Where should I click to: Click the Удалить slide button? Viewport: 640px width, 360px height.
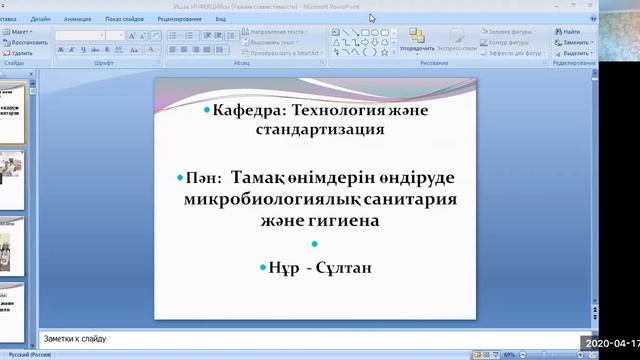(18, 53)
